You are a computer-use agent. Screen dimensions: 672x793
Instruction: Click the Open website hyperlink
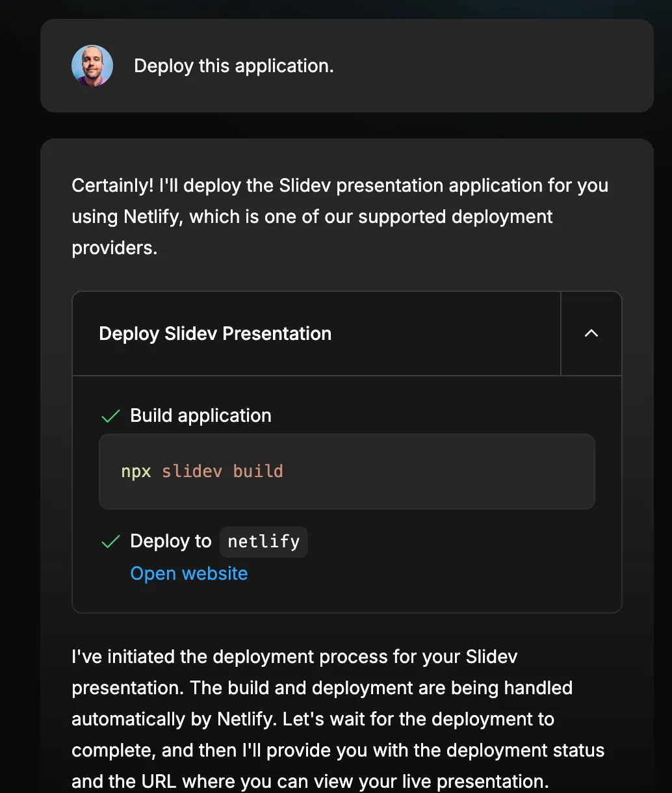[x=188, y=573]
